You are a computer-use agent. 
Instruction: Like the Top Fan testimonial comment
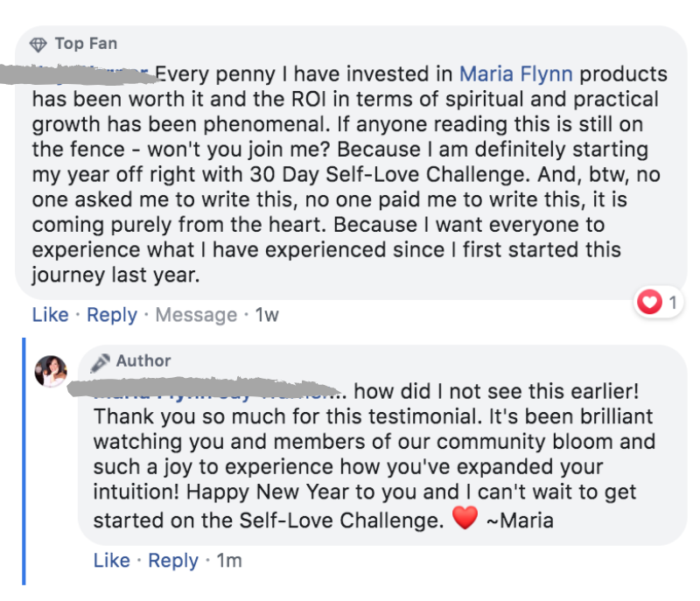[x=50, y=315]
